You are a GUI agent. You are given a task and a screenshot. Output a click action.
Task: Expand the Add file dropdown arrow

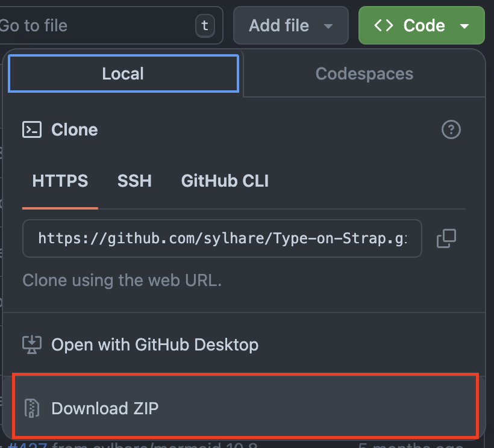[x=328, y=26]
